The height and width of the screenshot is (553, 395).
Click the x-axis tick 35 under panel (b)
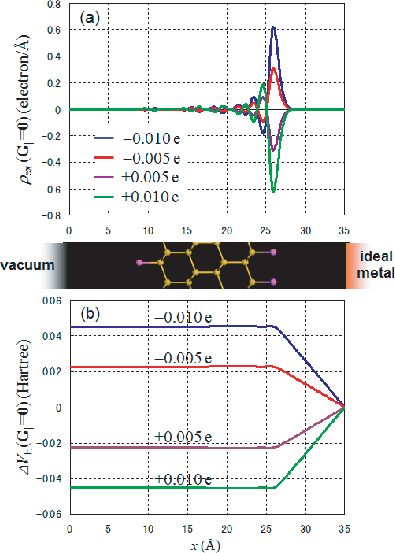(344, 529)
